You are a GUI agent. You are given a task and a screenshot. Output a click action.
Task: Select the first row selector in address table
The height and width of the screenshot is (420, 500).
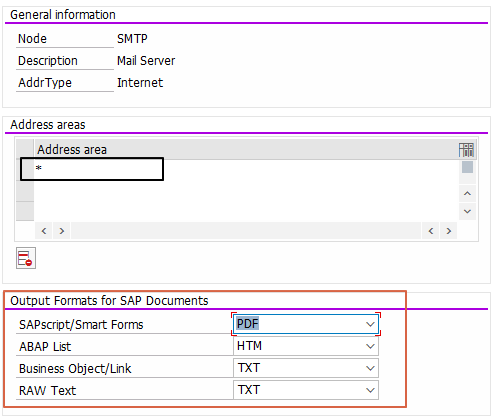coord(25,170)
